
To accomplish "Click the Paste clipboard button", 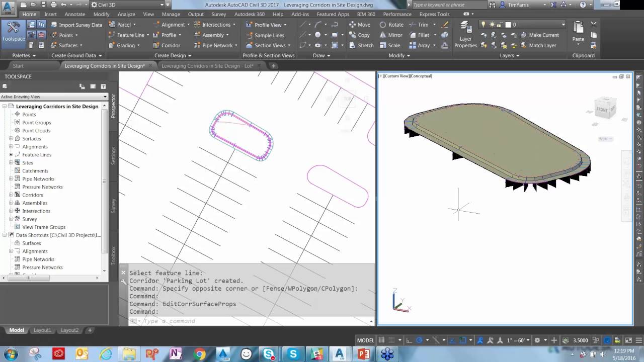I will pyautogui.click(x=578, y=31).
